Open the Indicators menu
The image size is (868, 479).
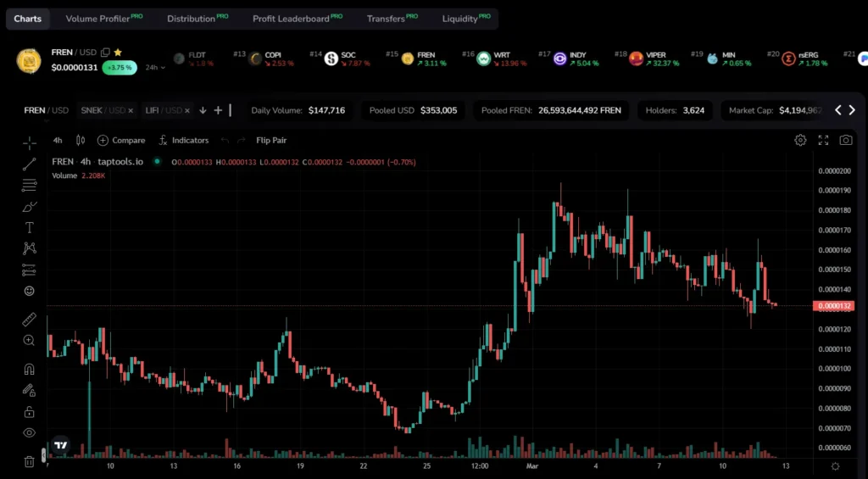pyautogui.click(x=183, y=140)
